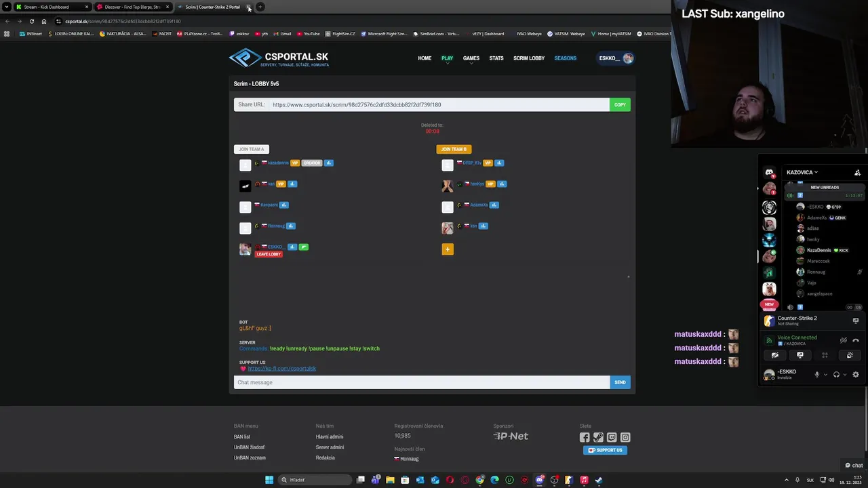The height and width of the screenshot is (488, 868).
Task: Click LEAVE LOBBY button
Action: [x=269, y=254]
